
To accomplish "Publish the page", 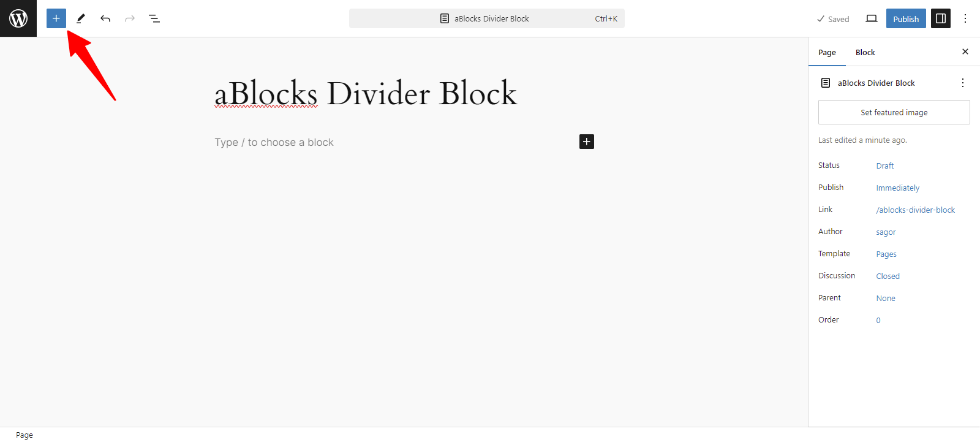I will [906, 18].
